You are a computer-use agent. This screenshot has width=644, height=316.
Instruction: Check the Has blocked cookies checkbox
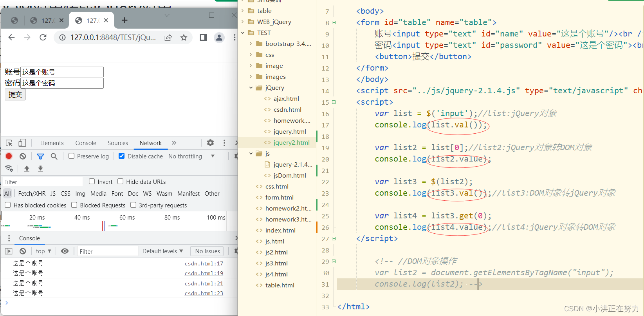tap(7, 205)
